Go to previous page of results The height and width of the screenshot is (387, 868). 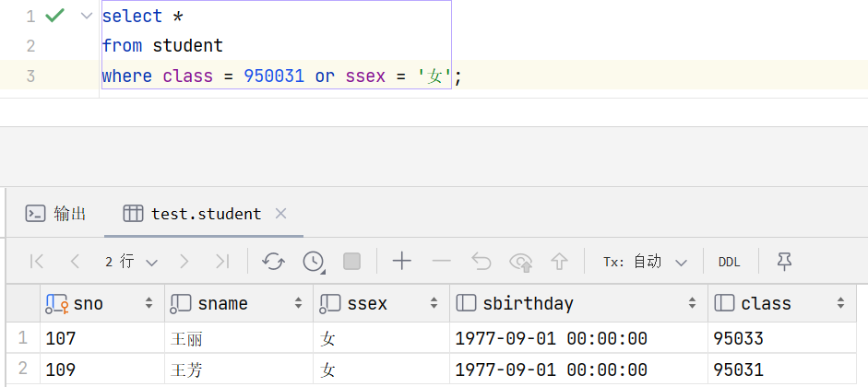[76, 261]
